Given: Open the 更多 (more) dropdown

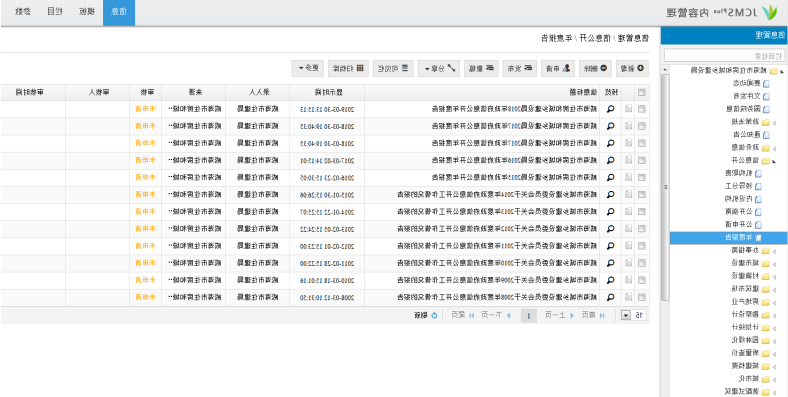Looking at the screenshot, I should click(308, 68).
